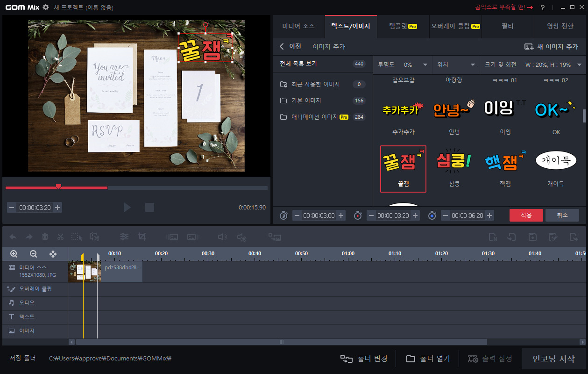Switch to the 영상 전환 tab
This screenshot has width=588, height=374.
pyautogui.click(x=560, y=26)
